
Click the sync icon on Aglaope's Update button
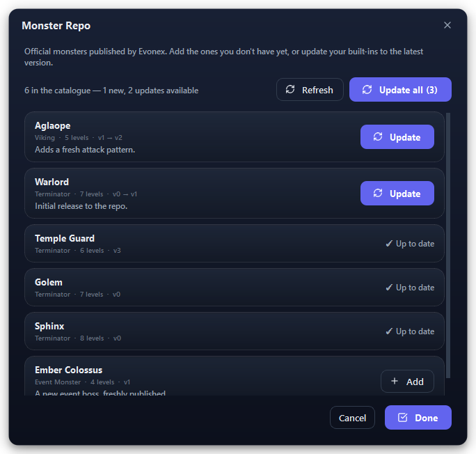(x=378, y=137)
